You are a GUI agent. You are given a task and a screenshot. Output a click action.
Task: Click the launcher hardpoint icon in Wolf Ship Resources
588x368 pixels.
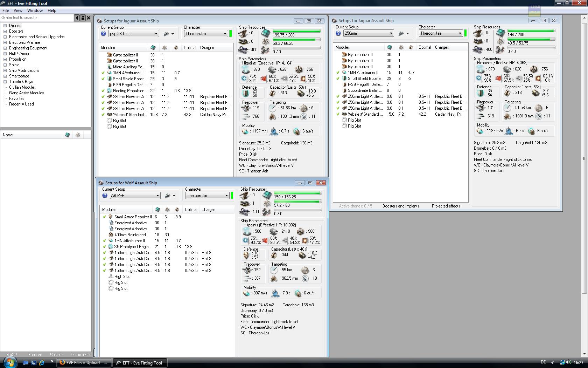click(x=245, y=203)
